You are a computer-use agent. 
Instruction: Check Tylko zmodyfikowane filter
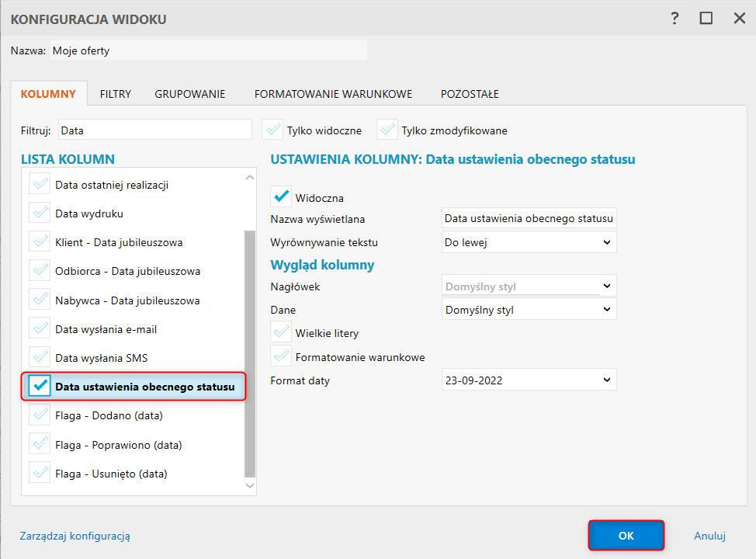387,130
